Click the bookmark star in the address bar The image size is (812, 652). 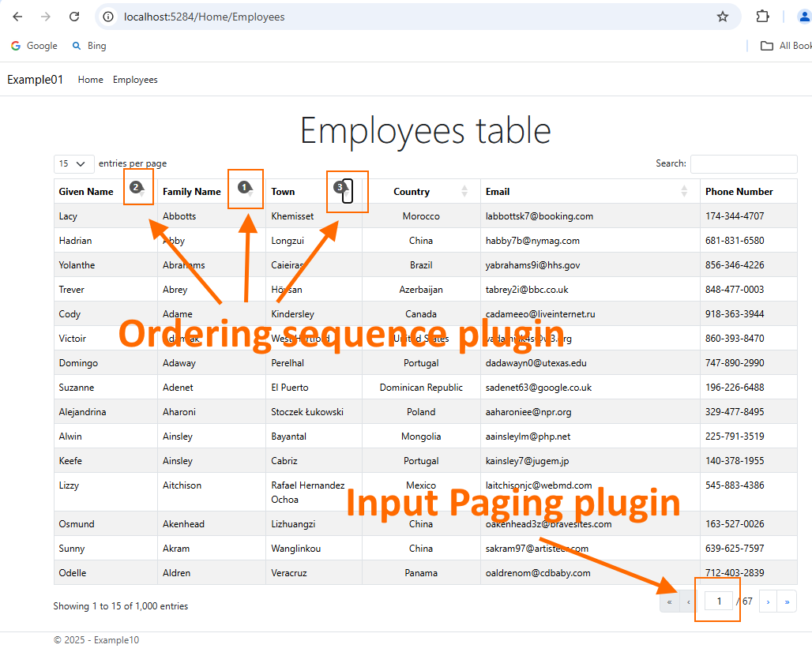722,16
